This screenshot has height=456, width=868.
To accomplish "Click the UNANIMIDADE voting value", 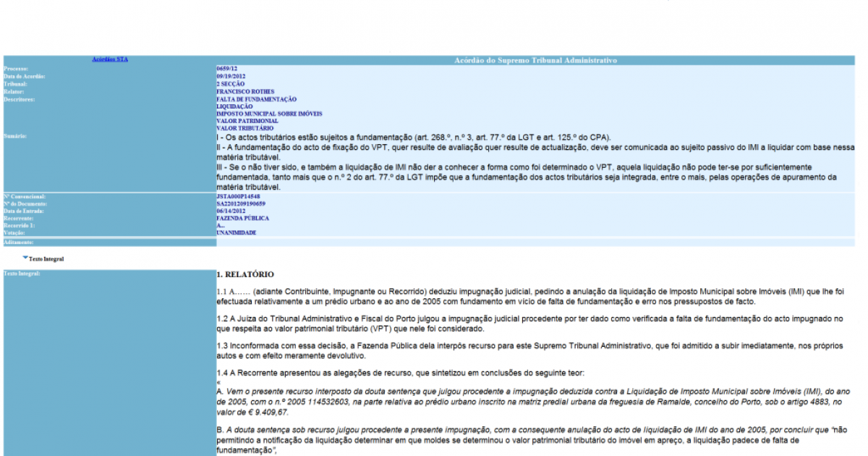I will click(x=237, y=232).
